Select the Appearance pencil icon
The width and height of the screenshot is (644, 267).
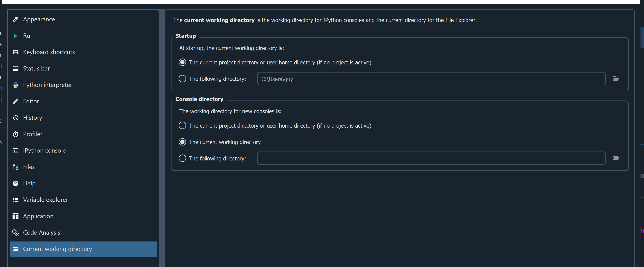pyautogui.click(x=16, y=19)
